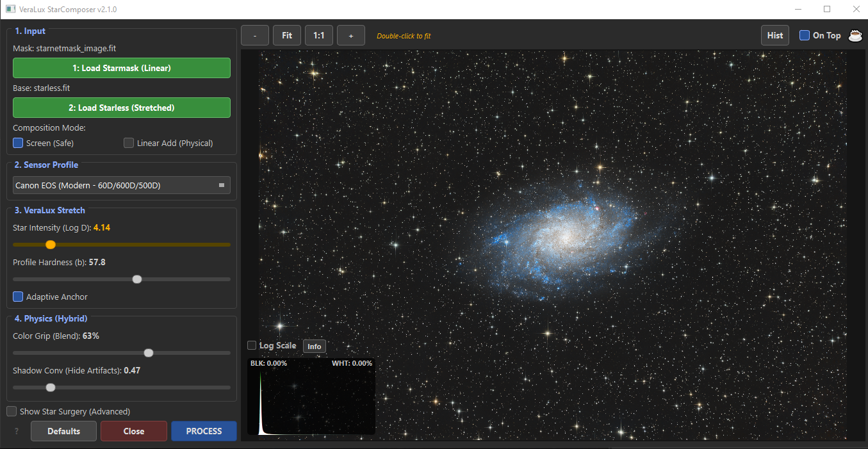Open the histogram Info button

pos(315,347)
